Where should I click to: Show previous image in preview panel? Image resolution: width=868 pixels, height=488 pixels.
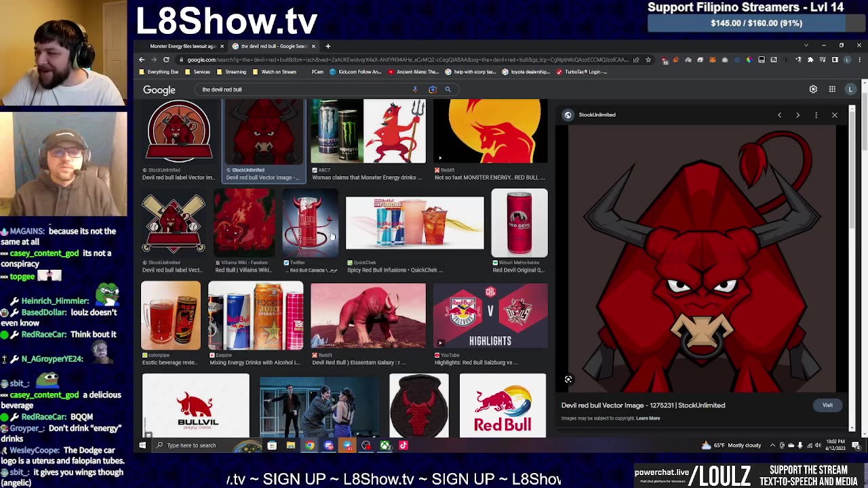pyautogui.click(x=779, y=115)
